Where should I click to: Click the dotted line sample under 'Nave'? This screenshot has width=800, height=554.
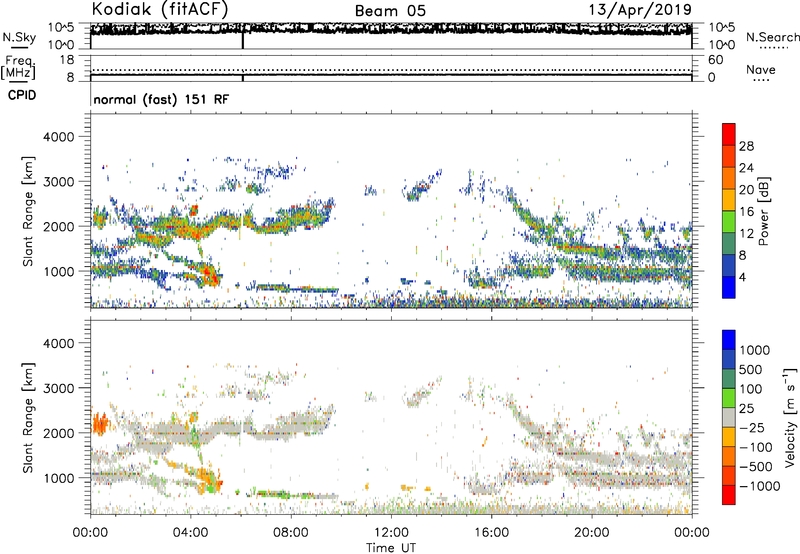761,80
